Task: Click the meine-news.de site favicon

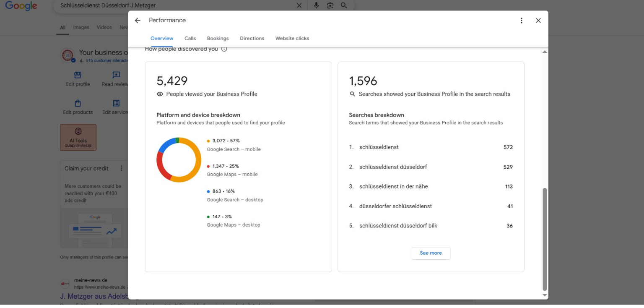Action: click(65, 284)
